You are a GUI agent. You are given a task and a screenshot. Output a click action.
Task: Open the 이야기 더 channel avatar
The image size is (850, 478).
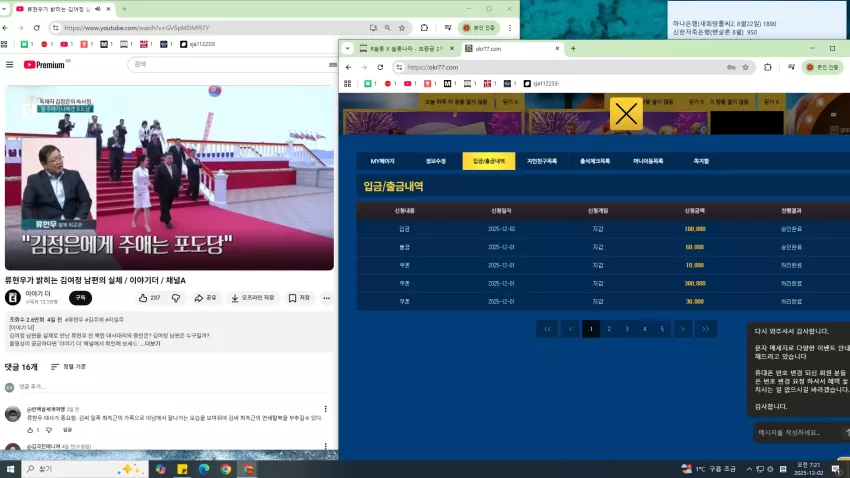click(12, 297)
